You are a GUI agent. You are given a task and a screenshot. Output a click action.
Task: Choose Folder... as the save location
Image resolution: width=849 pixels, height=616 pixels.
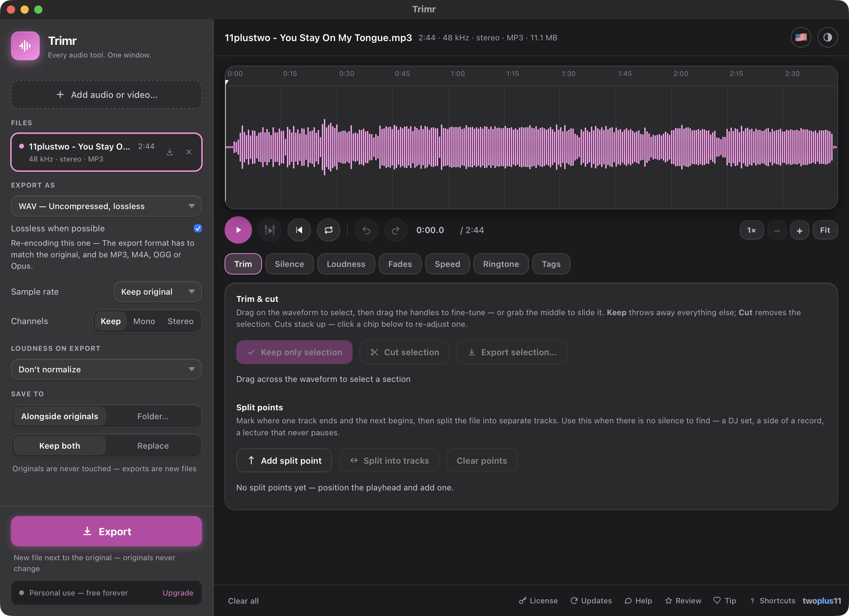point(153,416)
